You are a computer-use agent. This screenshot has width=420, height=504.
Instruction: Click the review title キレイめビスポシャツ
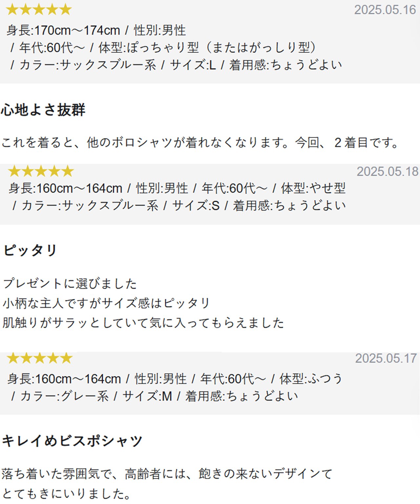72,441
